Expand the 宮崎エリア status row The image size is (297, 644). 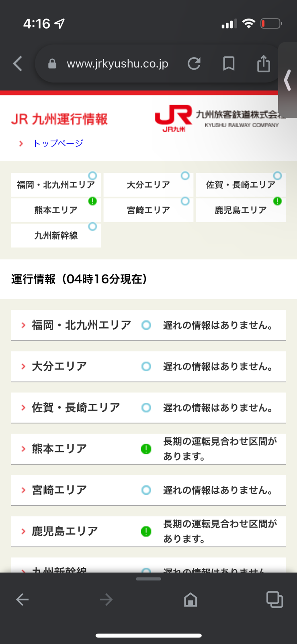click(148, 490)
